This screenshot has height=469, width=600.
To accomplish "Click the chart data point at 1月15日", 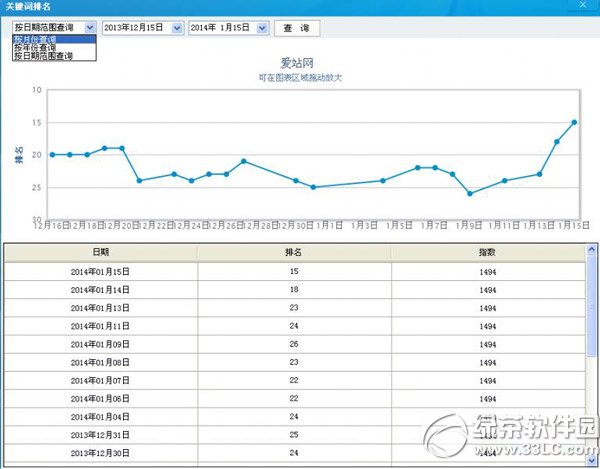I will coord(574,122).
